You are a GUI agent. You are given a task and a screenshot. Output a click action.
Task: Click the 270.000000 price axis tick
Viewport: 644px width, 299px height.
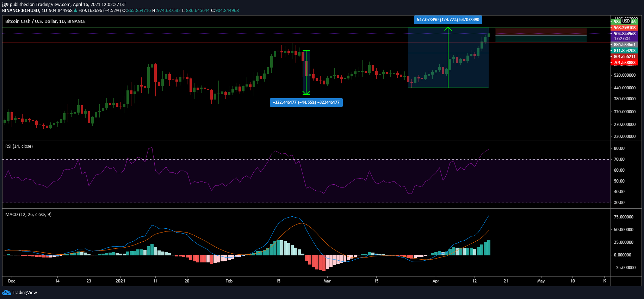tap(625, 125)
